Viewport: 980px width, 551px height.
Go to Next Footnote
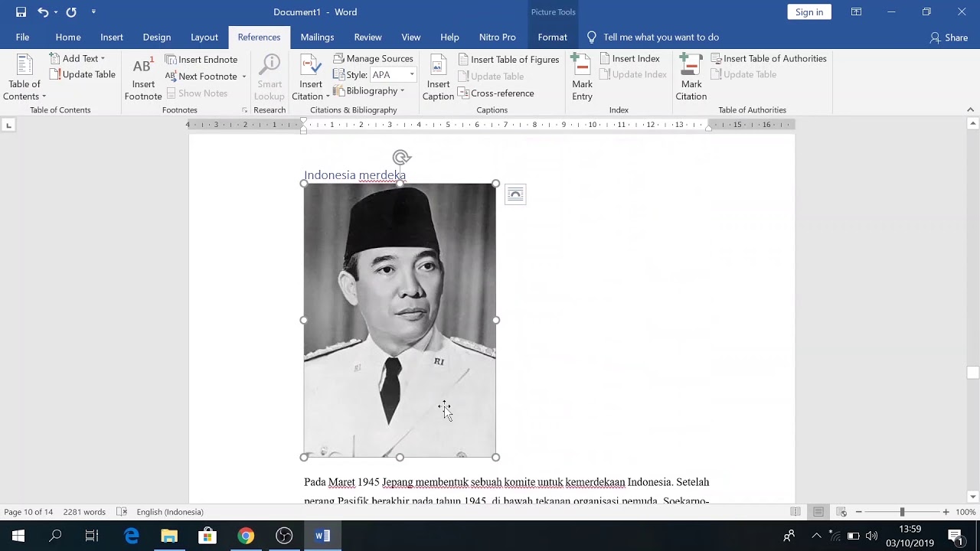[x=201, y=77]
